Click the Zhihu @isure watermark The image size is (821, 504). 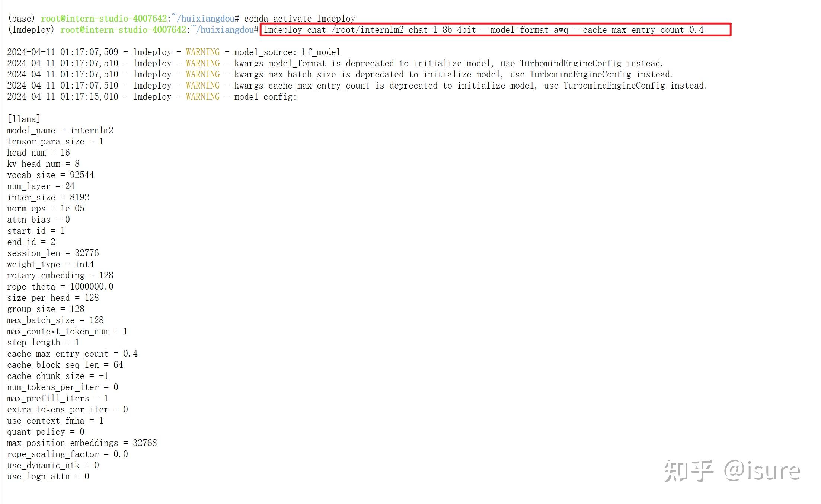[x=732, y=471]
